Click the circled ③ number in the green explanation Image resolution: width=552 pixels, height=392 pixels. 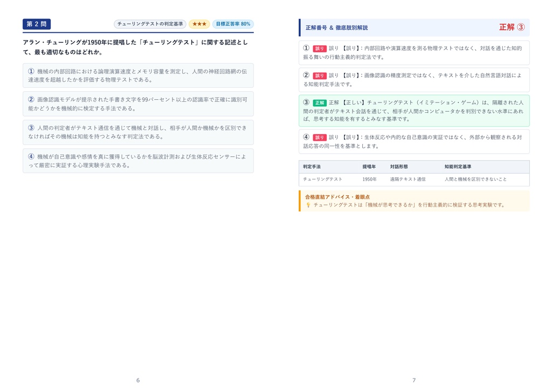click(306, 102)
